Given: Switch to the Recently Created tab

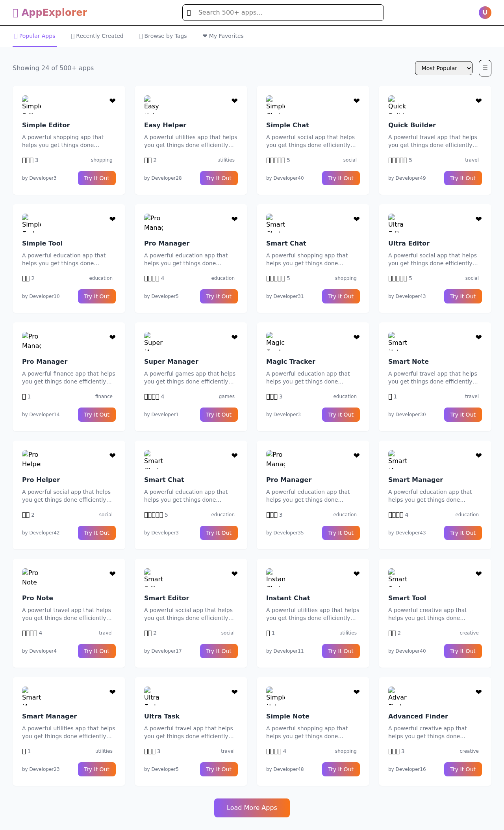Looking at the screenshot, I should (x=97, y=36).
